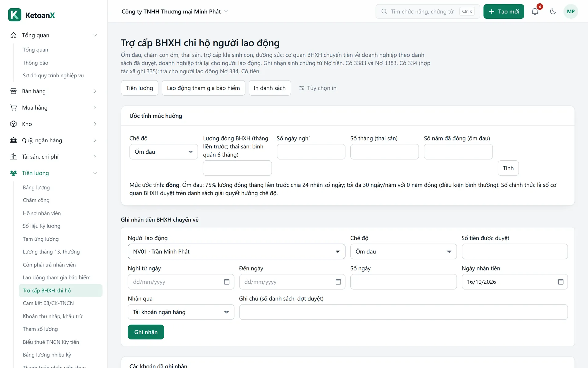Open Chấm công in the sidebar

[x=36, y=200]
